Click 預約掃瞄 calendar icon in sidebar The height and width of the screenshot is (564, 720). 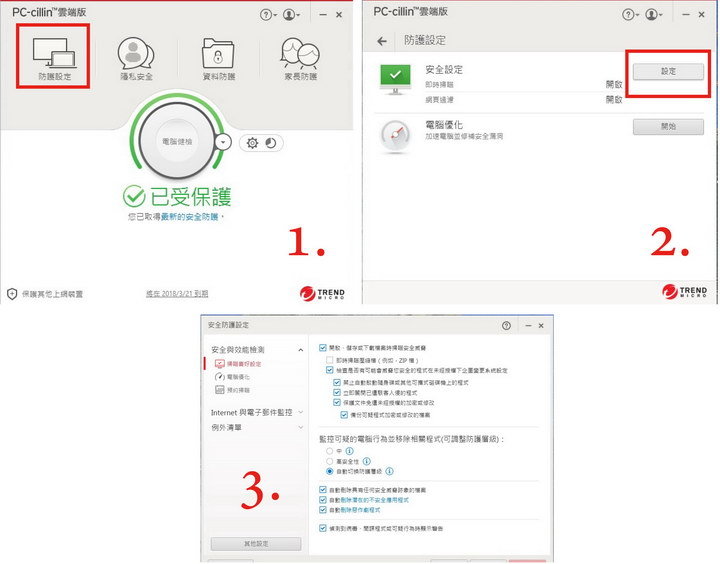[219, 390]
